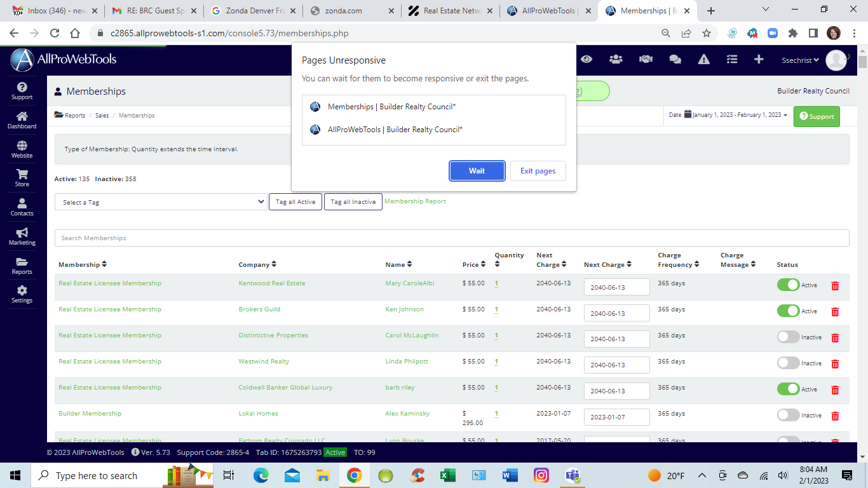Delete Ken Johnson membership with trash icon
Image resolution: width=868 pixels, height=488 pixels.
coord(835,312)
